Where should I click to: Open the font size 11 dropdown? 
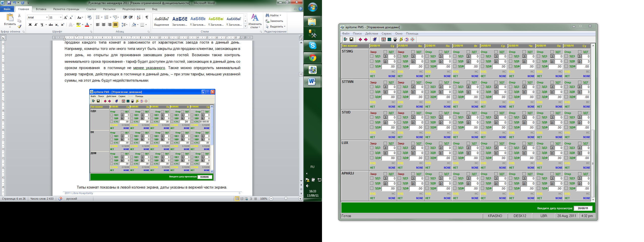(x=61, y=17)
